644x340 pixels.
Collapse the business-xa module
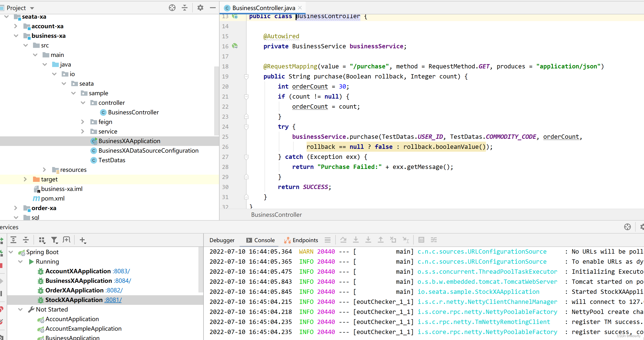(16, 36)
